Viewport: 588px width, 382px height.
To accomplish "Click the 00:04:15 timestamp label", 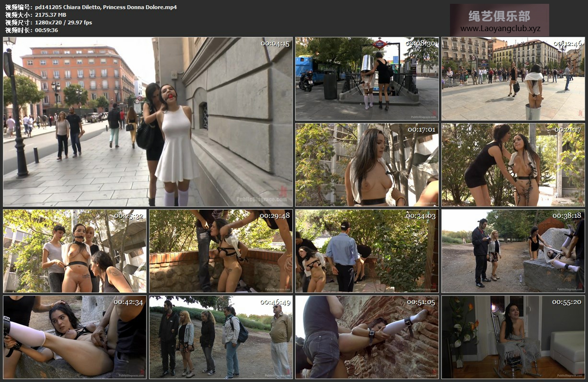I will (275, 44).
